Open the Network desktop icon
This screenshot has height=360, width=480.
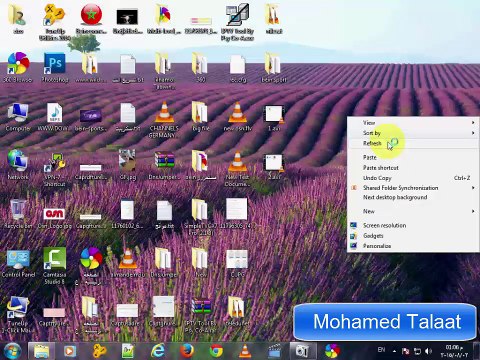[x=18, y=165]
